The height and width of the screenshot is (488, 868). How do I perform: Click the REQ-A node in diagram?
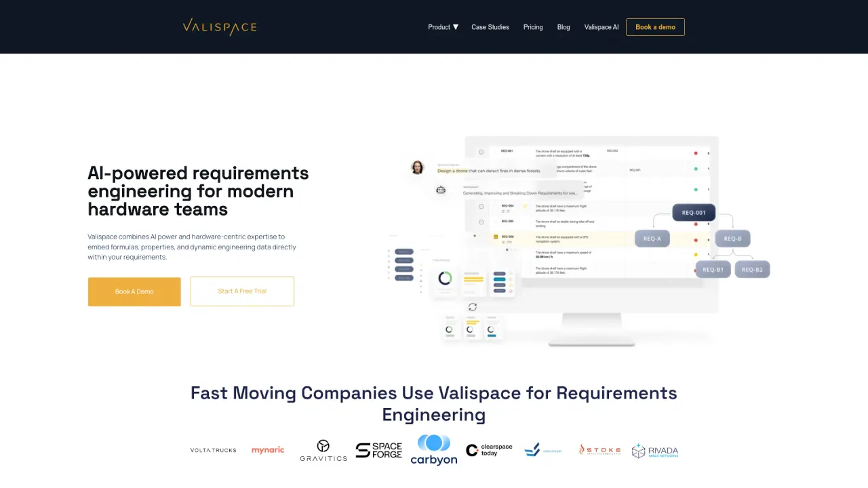(x=652, y=239)
